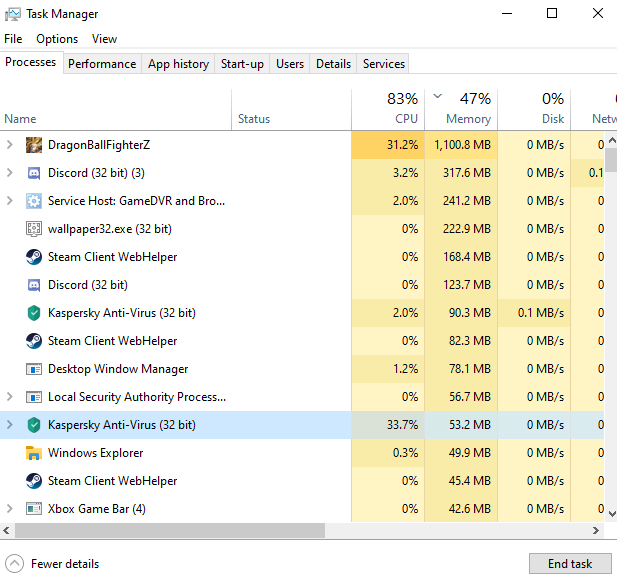Click the 33.7% CPU cell
Viewport: 624px width, 576px height.
pyautogui.click(x=388, y=425)
